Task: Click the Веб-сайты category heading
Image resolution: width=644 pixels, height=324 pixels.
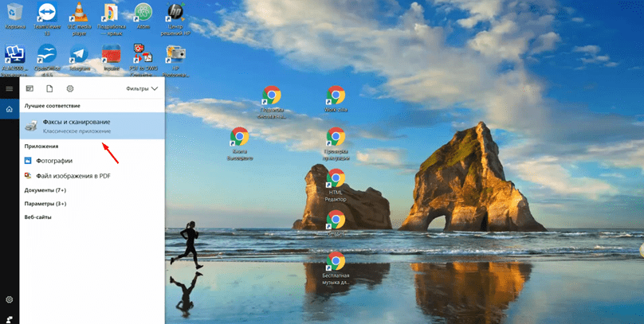Action: [38, 217]
